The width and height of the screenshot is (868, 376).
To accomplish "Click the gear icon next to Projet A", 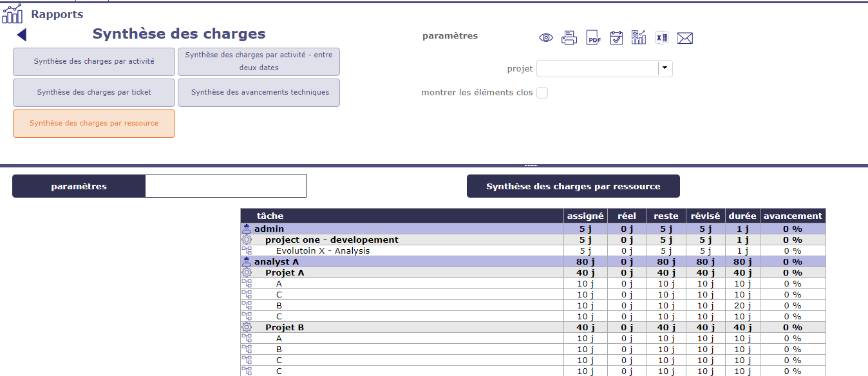I will pyautogui.click(x=246, y=272).
